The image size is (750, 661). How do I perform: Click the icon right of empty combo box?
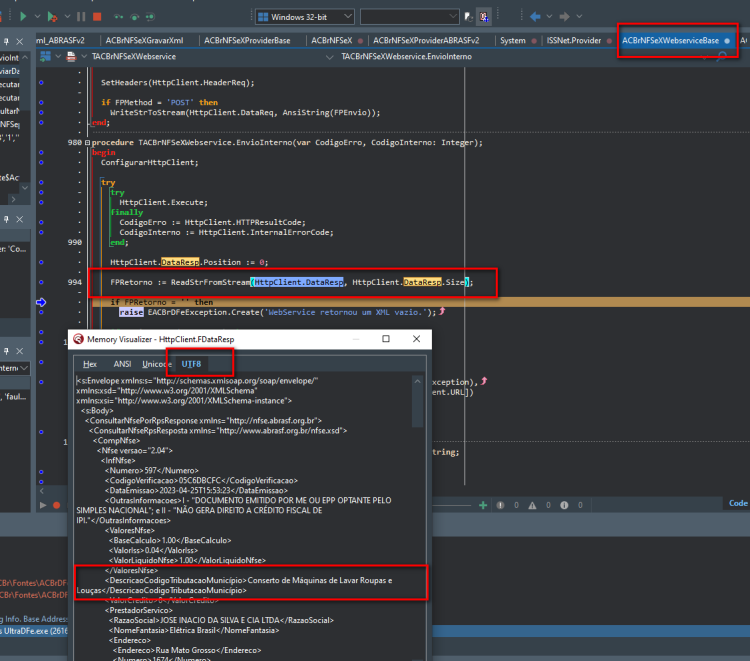(x=469, y=17)
